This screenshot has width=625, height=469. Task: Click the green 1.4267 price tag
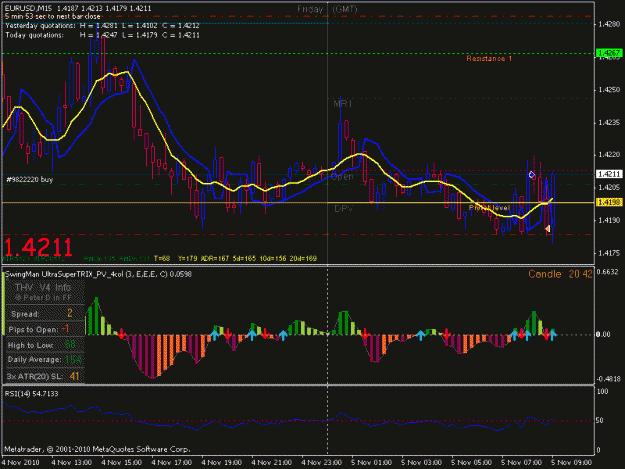tap(608, 53)
